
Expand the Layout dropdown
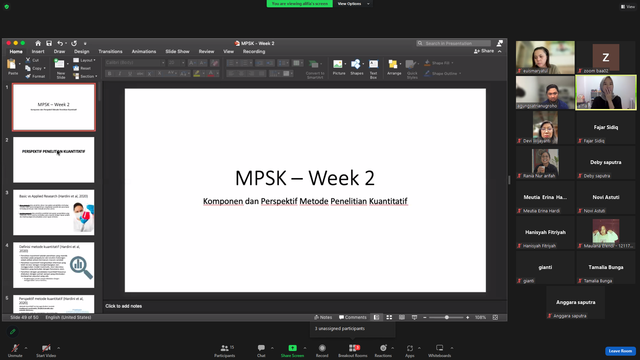84,60
